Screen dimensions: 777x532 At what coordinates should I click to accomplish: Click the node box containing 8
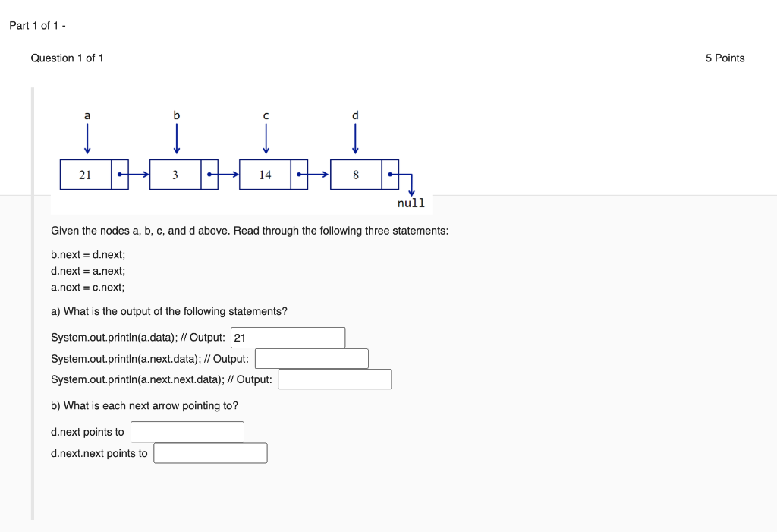[x=354, y=174]
